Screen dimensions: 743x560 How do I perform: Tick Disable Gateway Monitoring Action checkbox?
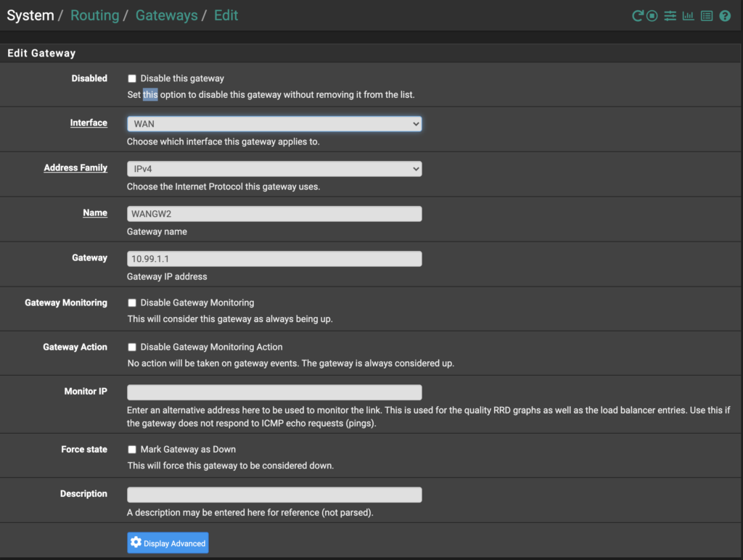click(x=132, y=347)
